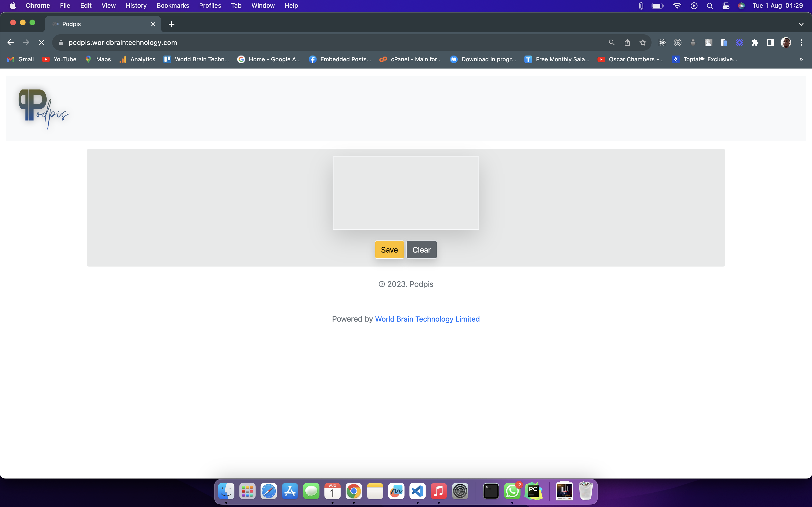Open the Bookmarks menu
The width and height of the screenshot is (812, 507).
(173, 6)
